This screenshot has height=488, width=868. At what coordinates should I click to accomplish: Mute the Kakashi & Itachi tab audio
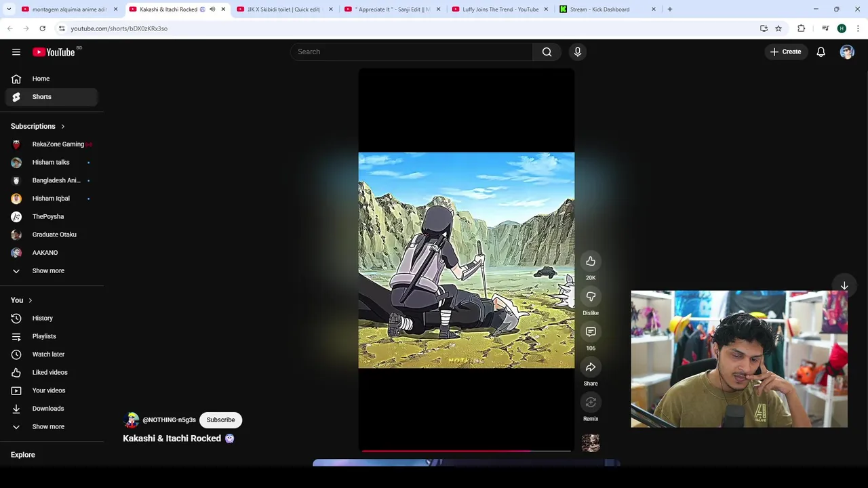[x=212, y=9]
